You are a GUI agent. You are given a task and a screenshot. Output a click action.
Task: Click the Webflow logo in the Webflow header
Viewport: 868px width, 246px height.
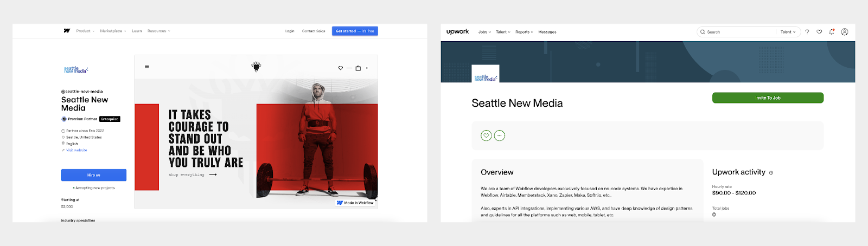(67, 31)
